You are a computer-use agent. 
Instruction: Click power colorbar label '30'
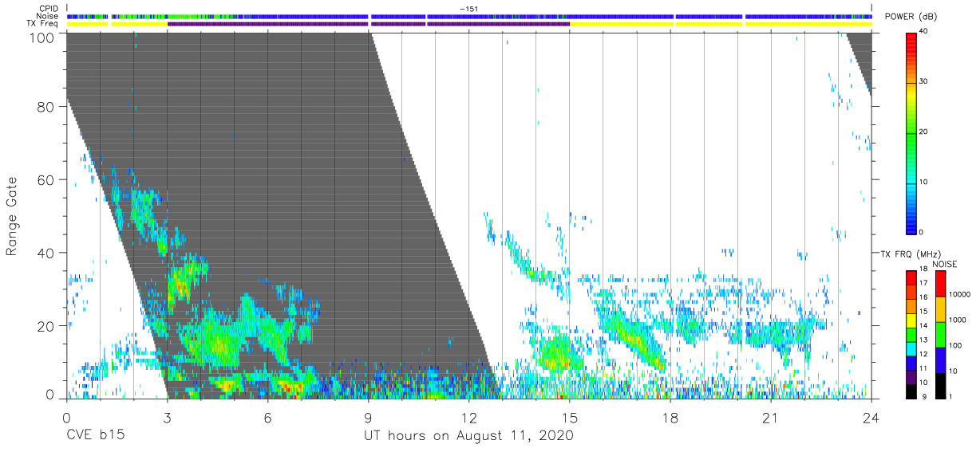[x=924, y=82]
